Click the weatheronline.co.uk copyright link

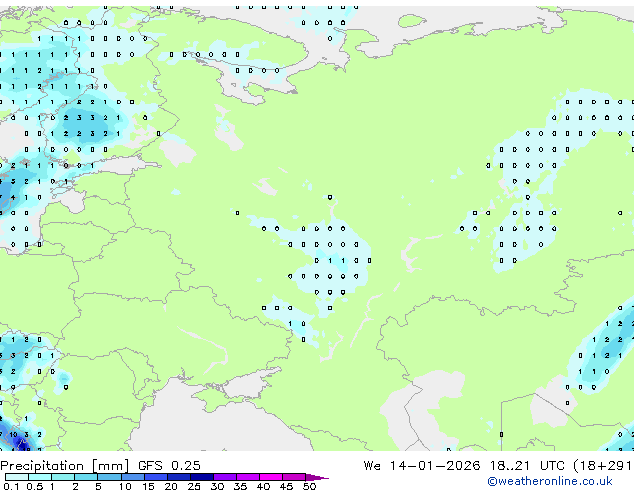550,481
